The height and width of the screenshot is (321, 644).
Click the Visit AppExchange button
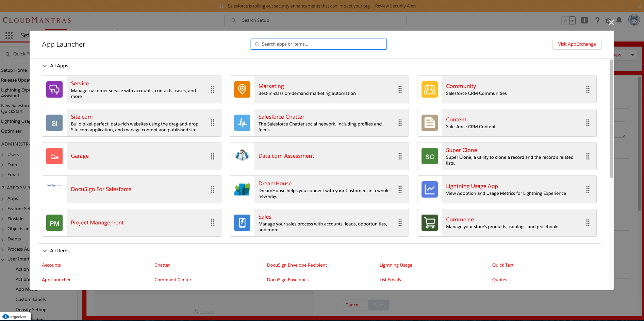577,44
